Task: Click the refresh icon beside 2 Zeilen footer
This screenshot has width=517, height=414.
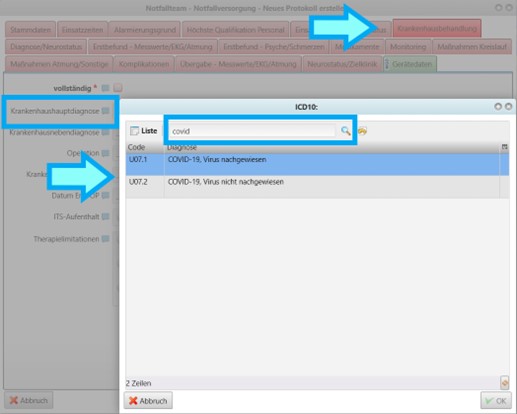Action: [x=504, y=383]
